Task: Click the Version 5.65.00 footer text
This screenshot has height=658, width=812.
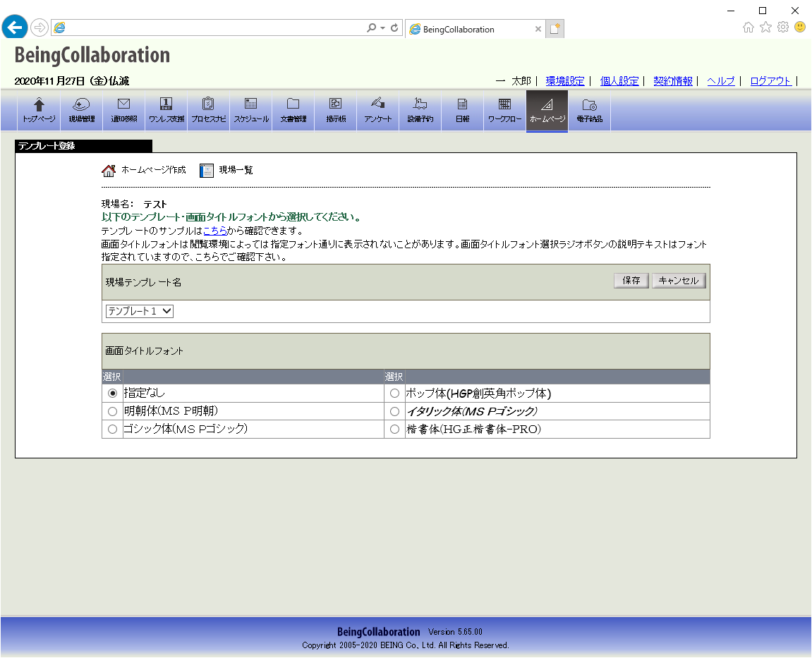Action: tap(455, 632)
